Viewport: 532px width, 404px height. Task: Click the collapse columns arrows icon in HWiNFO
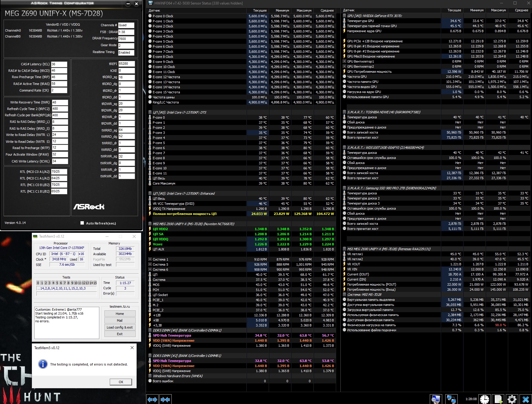[x=165, y=399]
